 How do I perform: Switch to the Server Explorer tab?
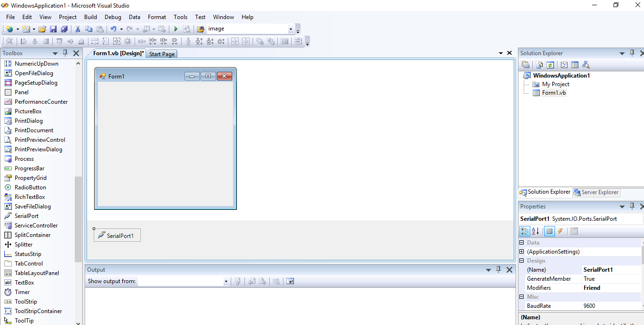[x=595, y=192]
